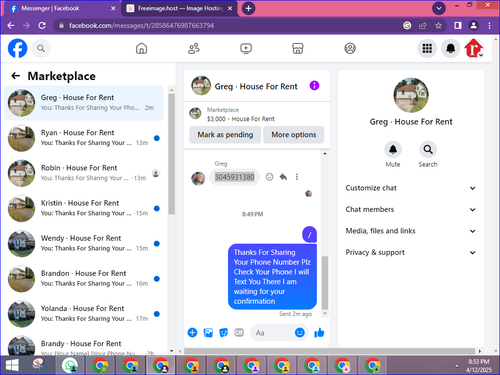Screen dimensions: 500x375
Task: Open the Snipping Tool taskbar icon
Action: (39, 365)
